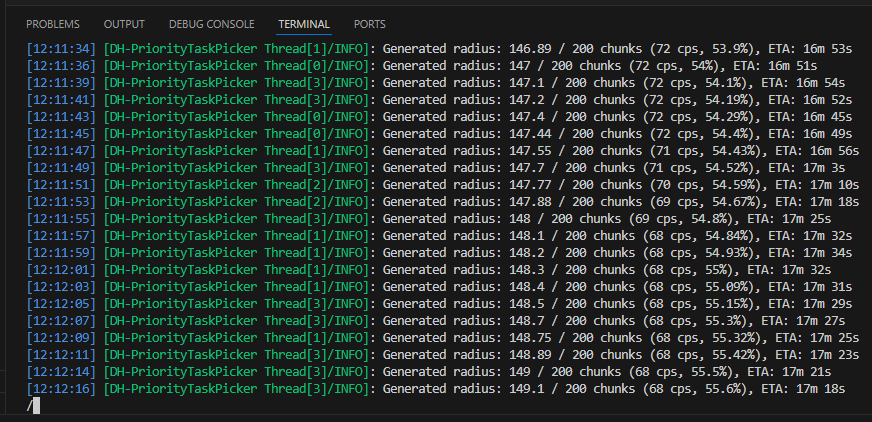Select the TERMINAL tab

(304, 24)
